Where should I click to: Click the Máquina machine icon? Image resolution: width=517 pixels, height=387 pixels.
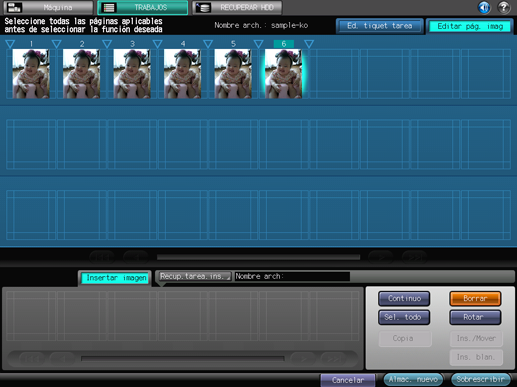click(x=14, y=7)
